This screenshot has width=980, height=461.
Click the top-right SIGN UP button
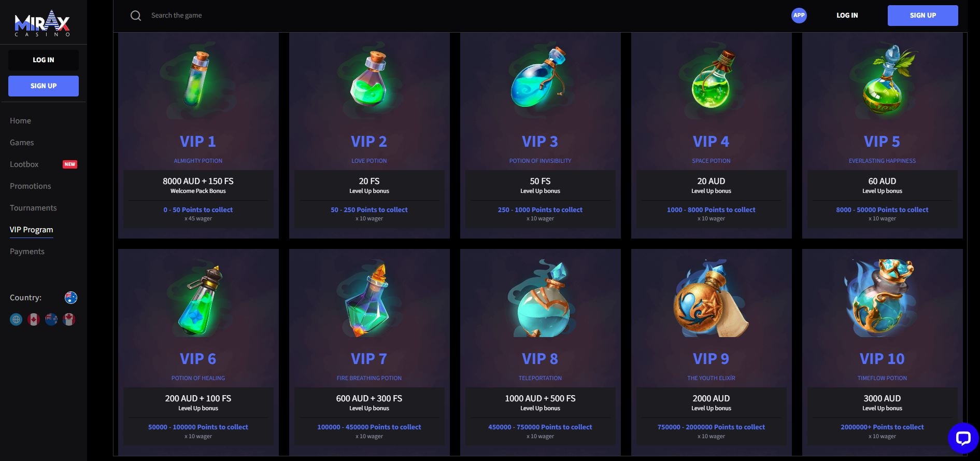922,16
